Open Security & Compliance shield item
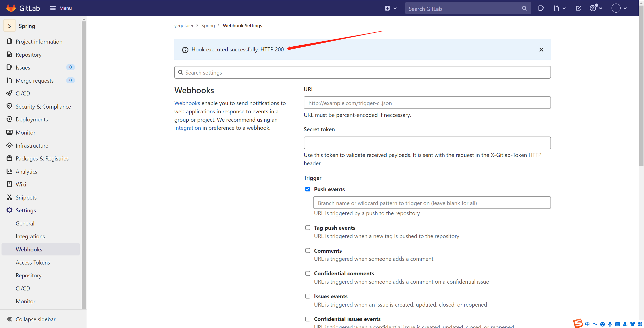Viewport: 644px width, 328px height. pyautogui.click(x=43, y=107)
